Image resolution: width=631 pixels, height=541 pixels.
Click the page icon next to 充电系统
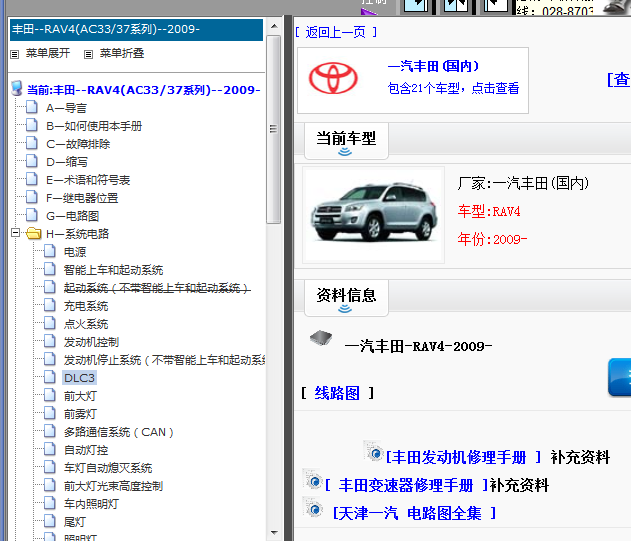click(49, 305)
